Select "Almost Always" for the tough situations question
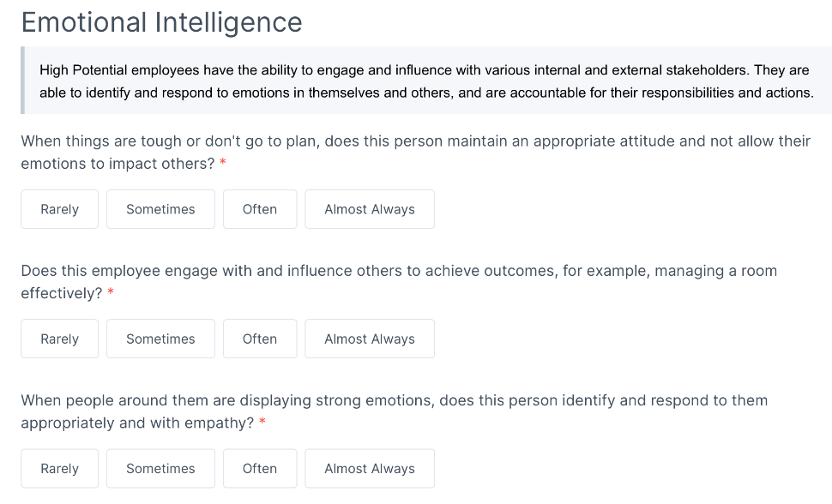 click(369, 208)
